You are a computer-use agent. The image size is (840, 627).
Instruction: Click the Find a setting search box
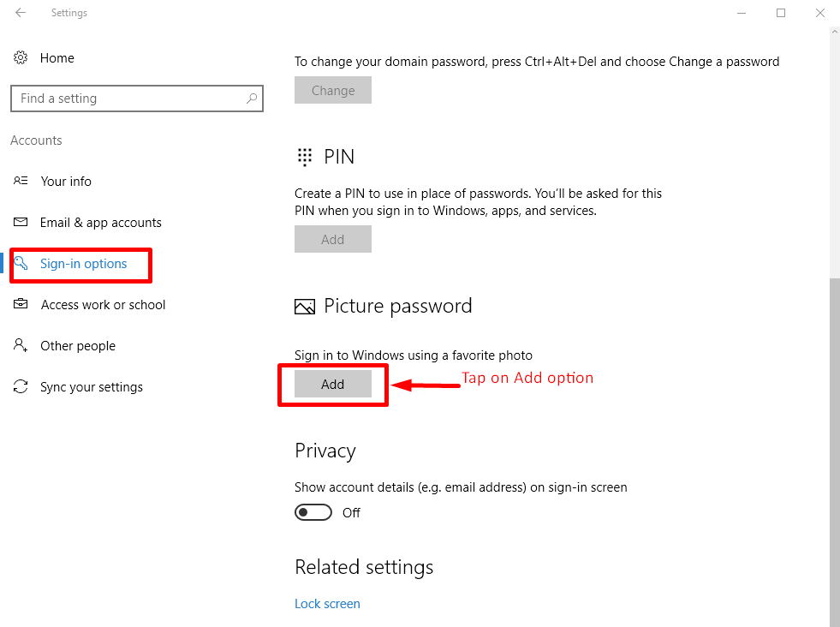(x=128, y=99)
